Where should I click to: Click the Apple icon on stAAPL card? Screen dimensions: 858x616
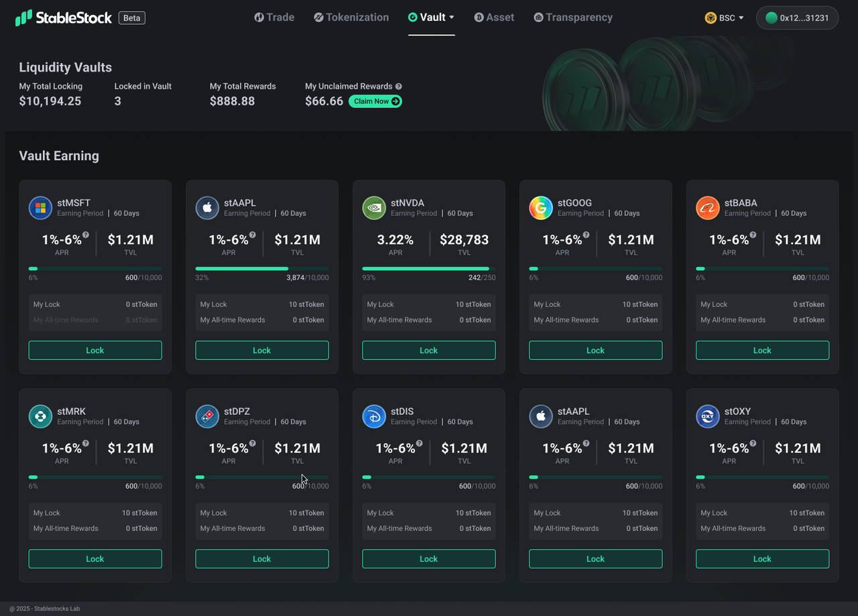coord(207,208)
